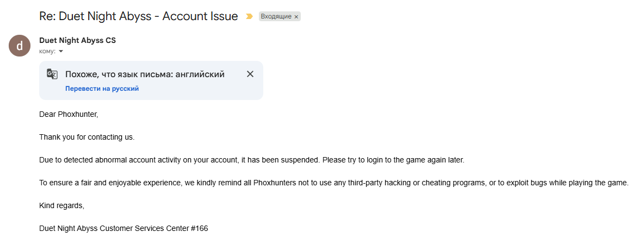Click the sender avatar with letter d

point(20,46)
